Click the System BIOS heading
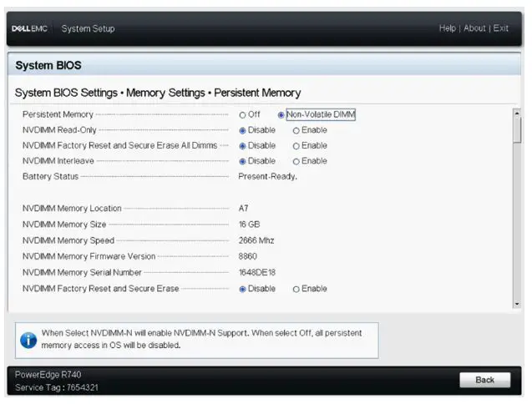 pos(48,65)
